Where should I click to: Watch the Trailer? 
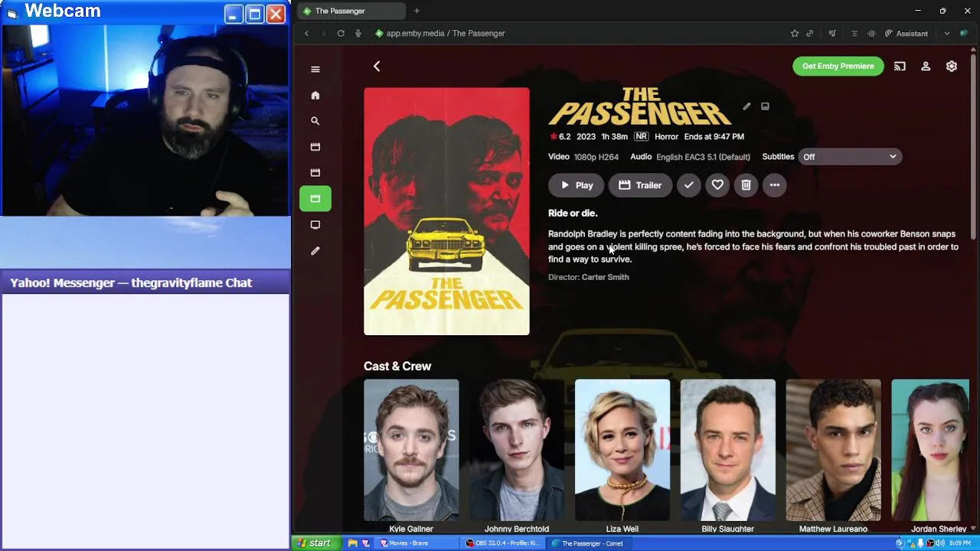click(x=639, y=185)
